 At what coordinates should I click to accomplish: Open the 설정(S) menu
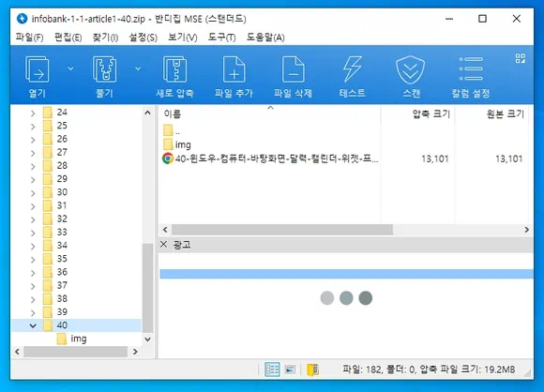click(x=143, y=38)
